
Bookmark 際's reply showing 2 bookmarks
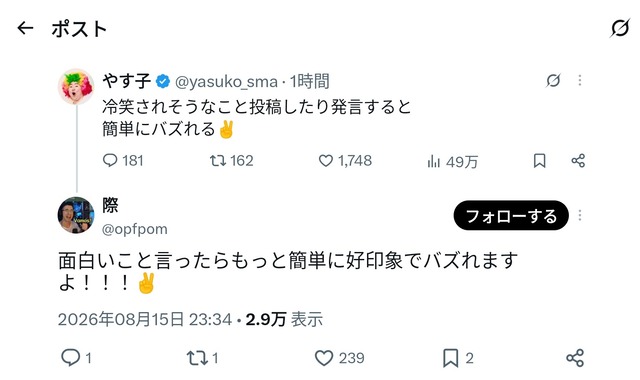pos(458,358)
